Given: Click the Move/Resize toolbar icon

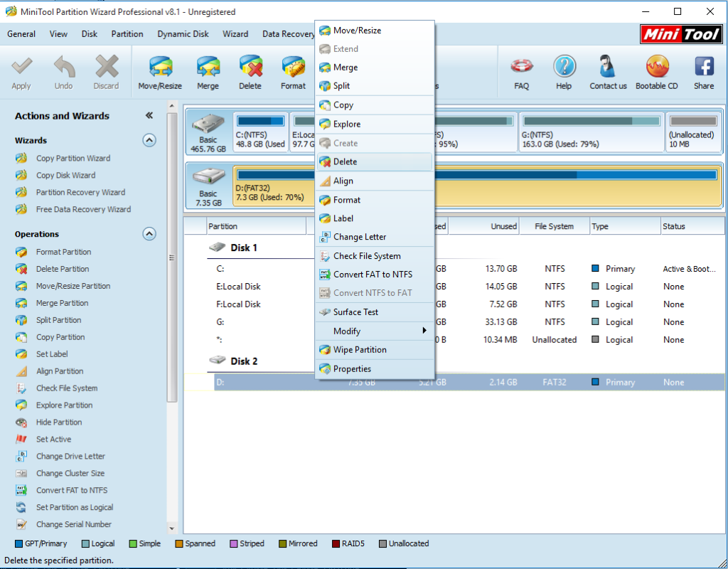Looking at the screenshot, I should [160, 66].
